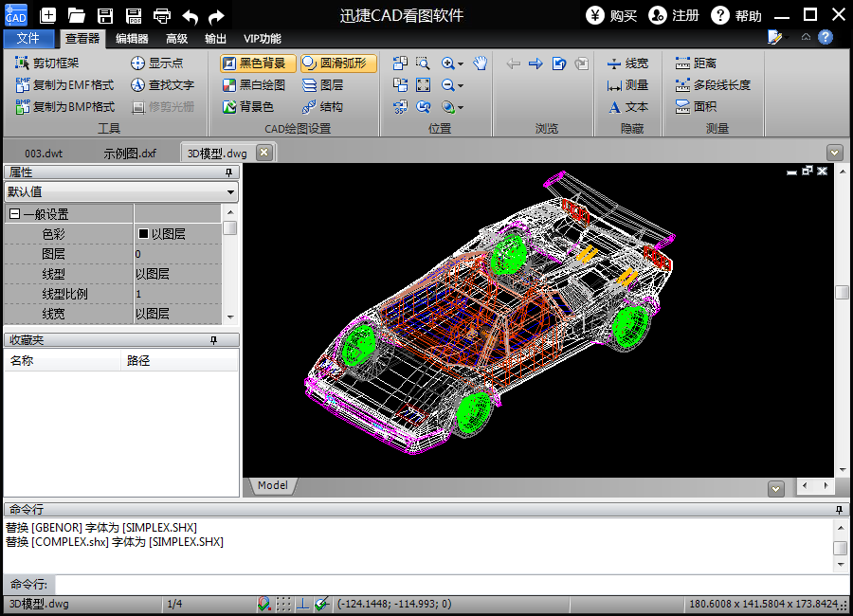Click the print icon in title bar
This screenshot has width=853, height=616.
pos(162,15)
